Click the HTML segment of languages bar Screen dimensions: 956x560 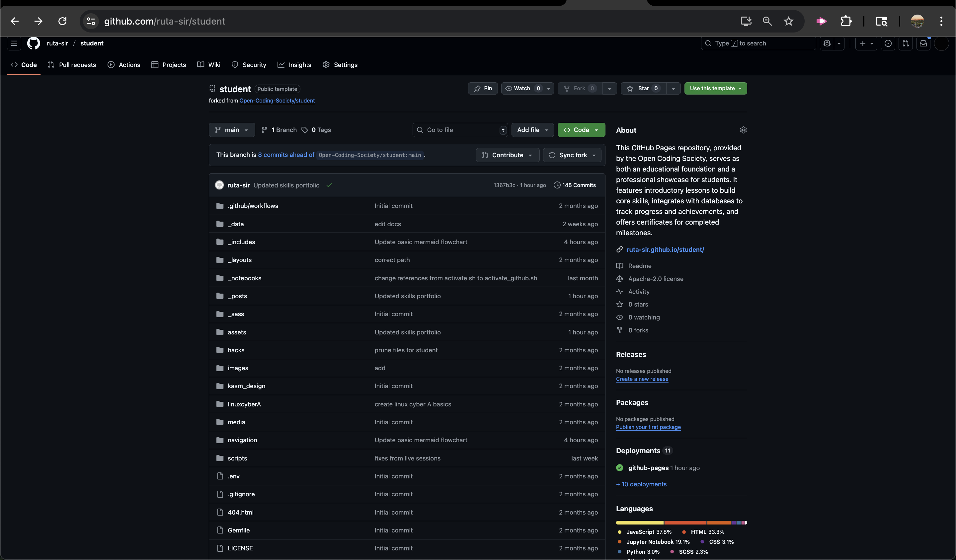(685, 523)
